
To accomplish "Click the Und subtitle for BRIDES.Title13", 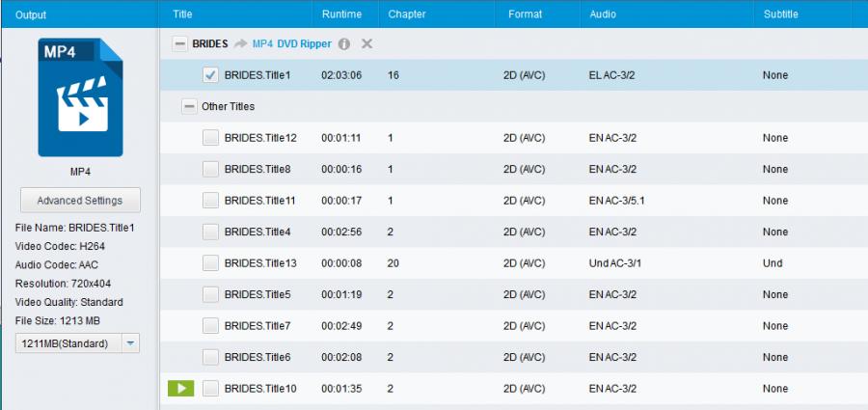I will (x=773, y=263).
